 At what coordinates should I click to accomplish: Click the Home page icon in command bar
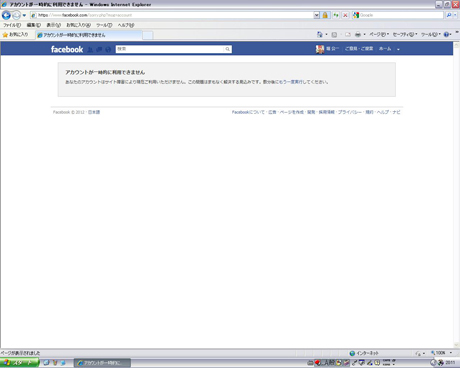click(319, 34)
